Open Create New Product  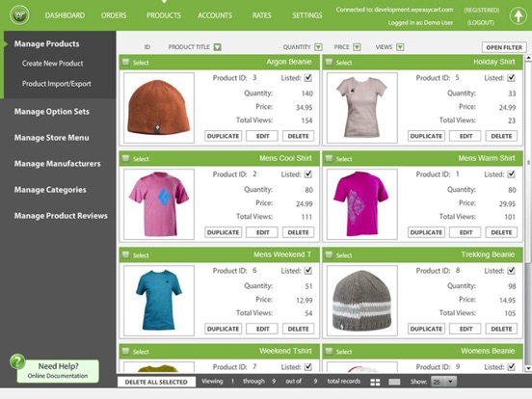point(53,64)
